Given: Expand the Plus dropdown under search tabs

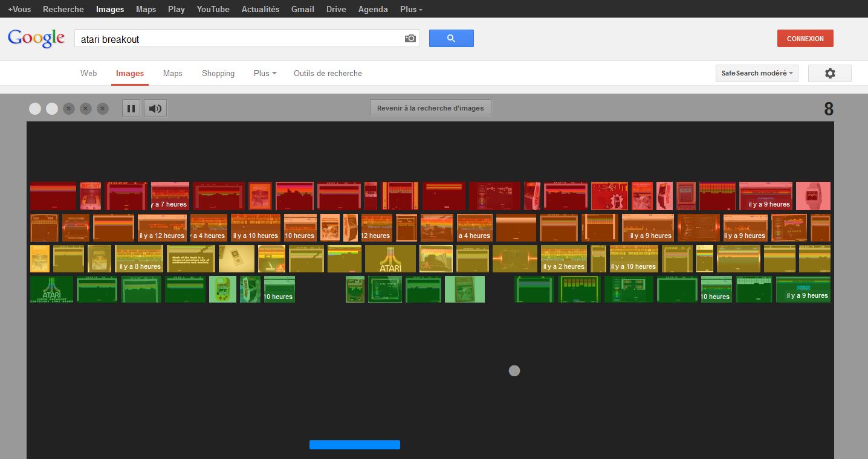Looking at the screenshot, I should [265, 73].
